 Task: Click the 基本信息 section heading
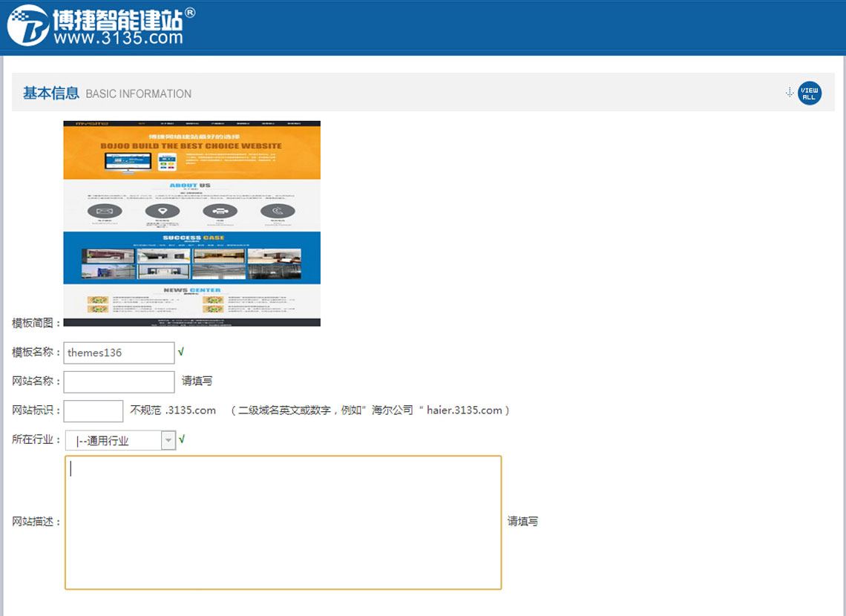click(50, 93)
